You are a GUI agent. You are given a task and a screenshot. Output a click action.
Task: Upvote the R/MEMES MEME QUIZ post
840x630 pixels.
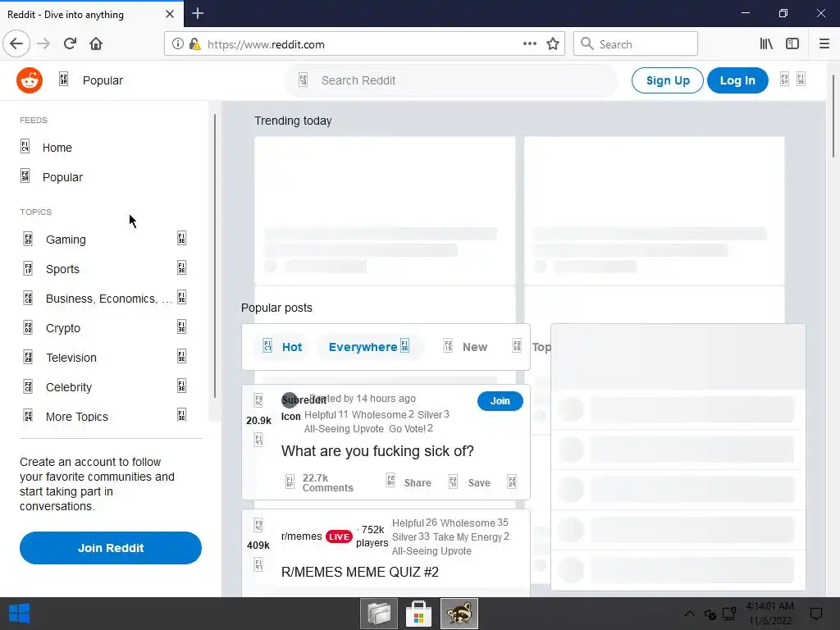click(258, 526)
